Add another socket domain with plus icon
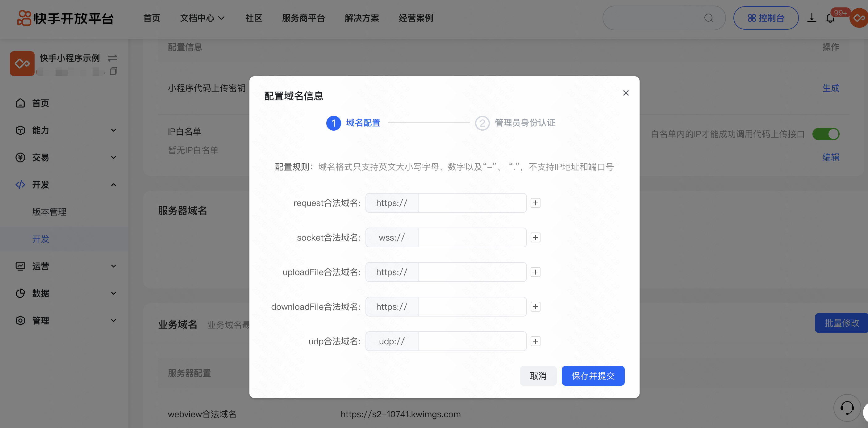 [535, 237]
